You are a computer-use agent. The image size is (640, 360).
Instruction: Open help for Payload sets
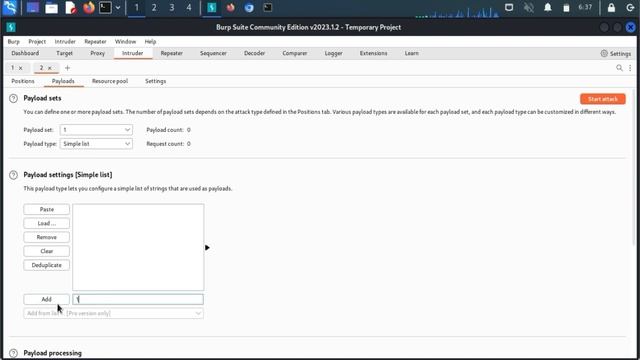coord(13,98)
